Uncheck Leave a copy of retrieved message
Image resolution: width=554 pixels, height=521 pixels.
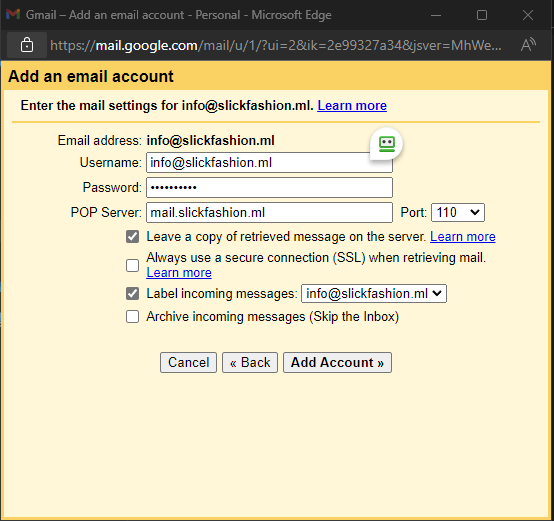[132, 237]
